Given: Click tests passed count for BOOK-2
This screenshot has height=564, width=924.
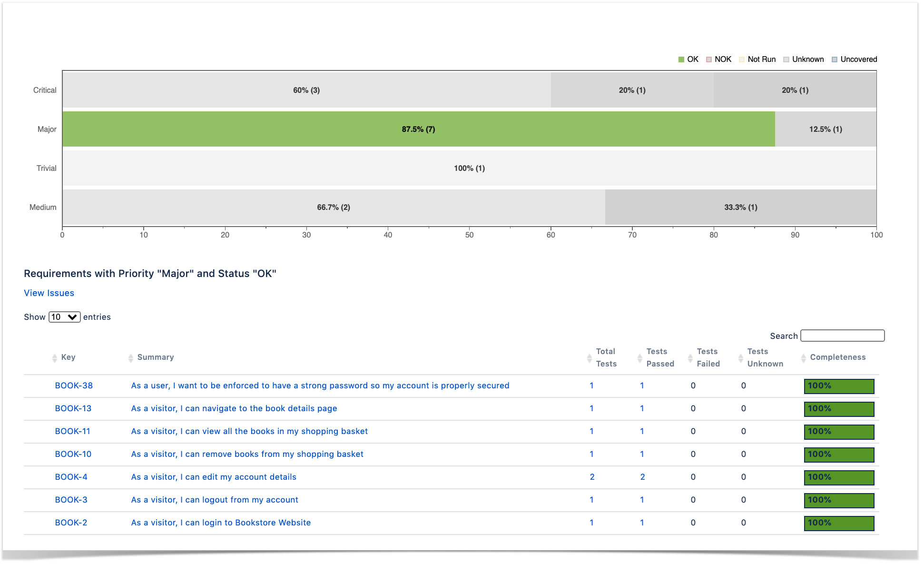Looking at the screenshot, I should [642, 523].
